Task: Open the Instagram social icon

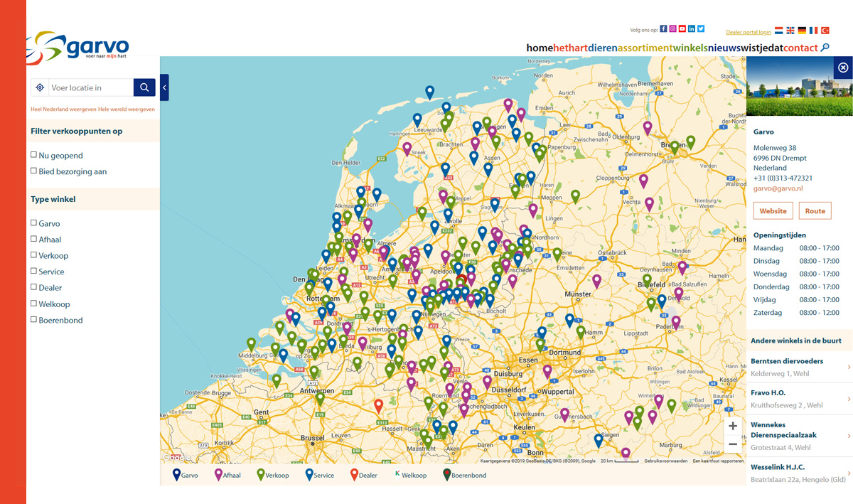Action: [x=672, y=29]
